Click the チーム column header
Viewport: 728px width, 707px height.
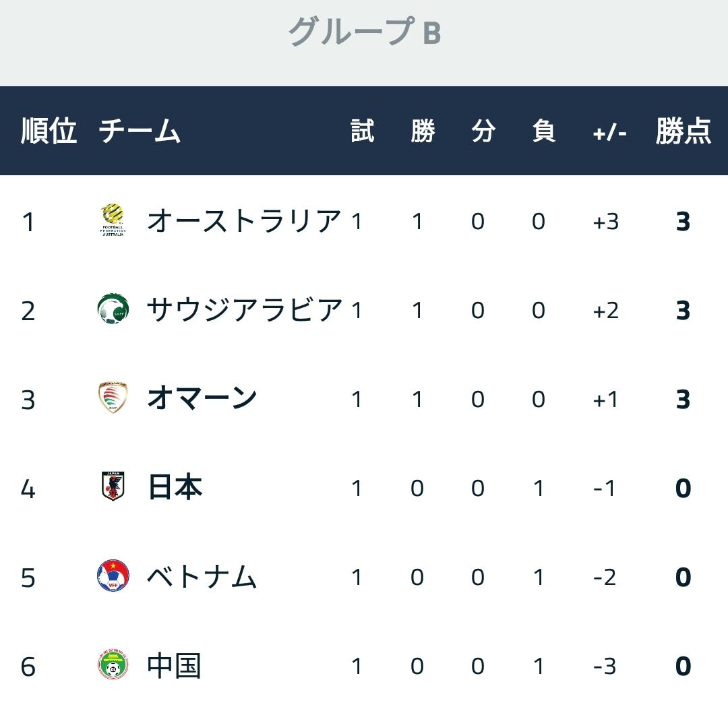point(140,131)
